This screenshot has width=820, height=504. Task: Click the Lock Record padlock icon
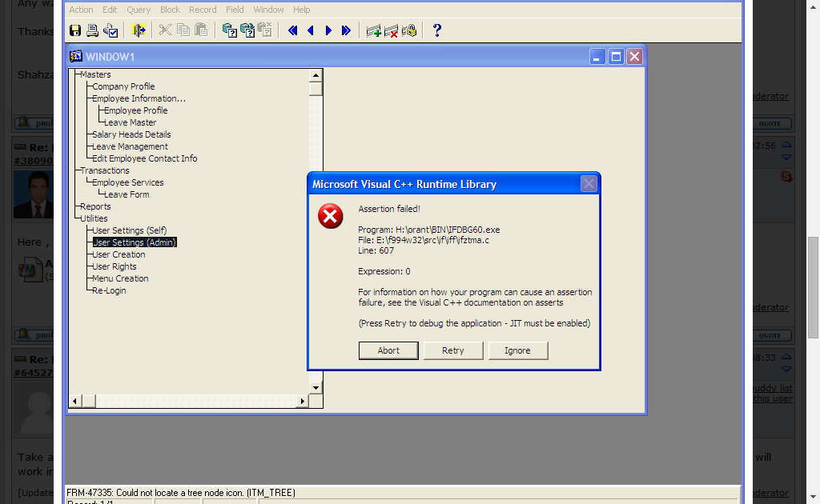point(409,30)
